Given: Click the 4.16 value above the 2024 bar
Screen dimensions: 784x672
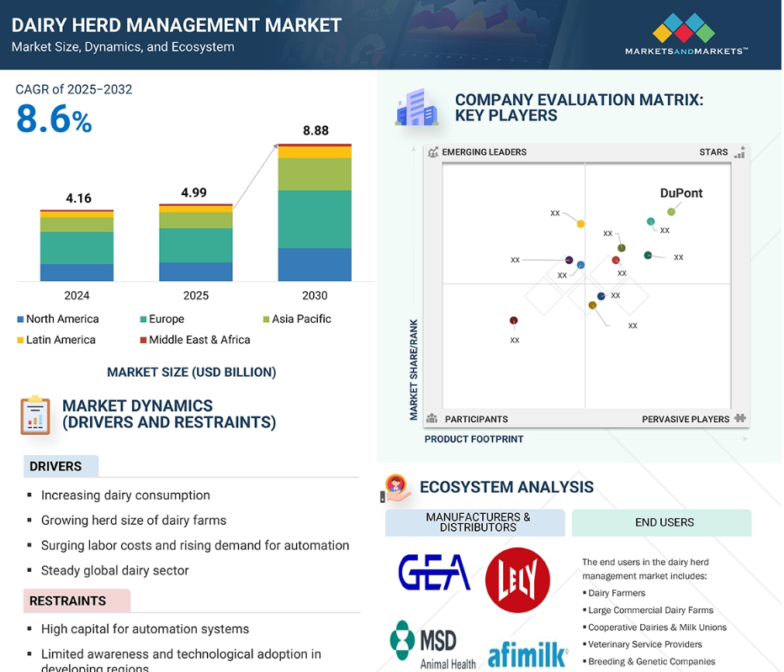Looking at the screenshot, I should click(78, 198).
